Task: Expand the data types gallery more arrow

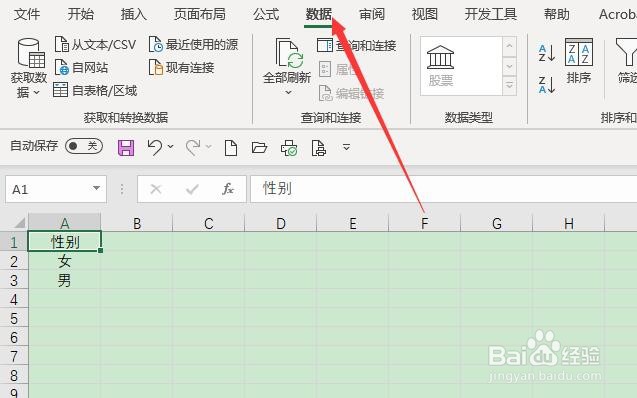Action: pos(509,85)
